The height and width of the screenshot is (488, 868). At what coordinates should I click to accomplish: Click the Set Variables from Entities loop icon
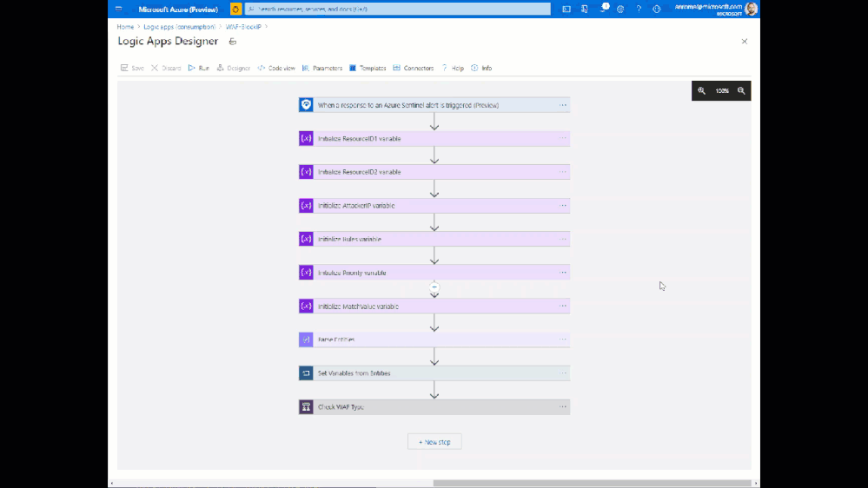click(x=306, y=373)
